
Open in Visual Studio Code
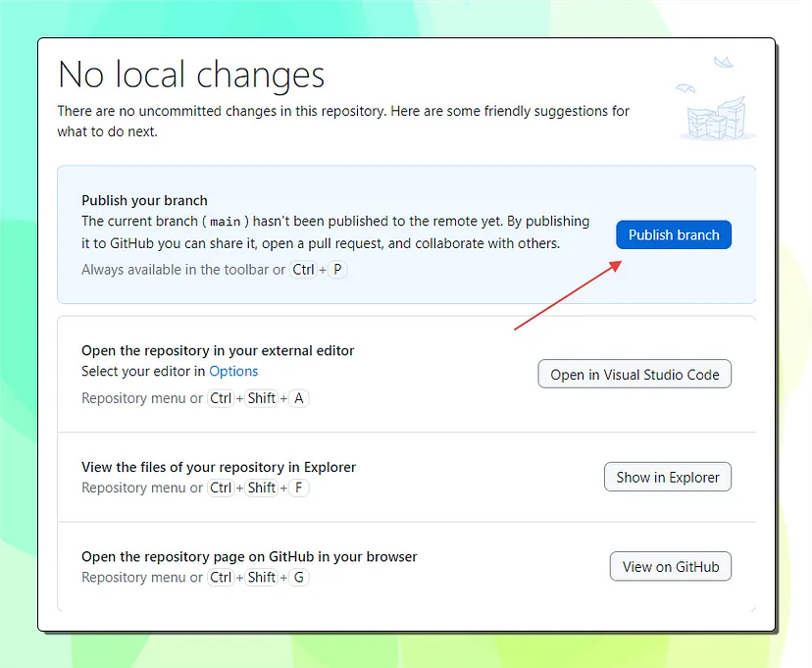pyautogui.click(x=634, y=374)
